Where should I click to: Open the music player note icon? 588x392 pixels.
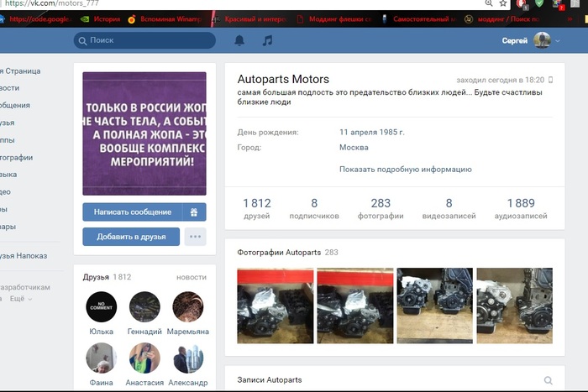[x=267, y=40]
